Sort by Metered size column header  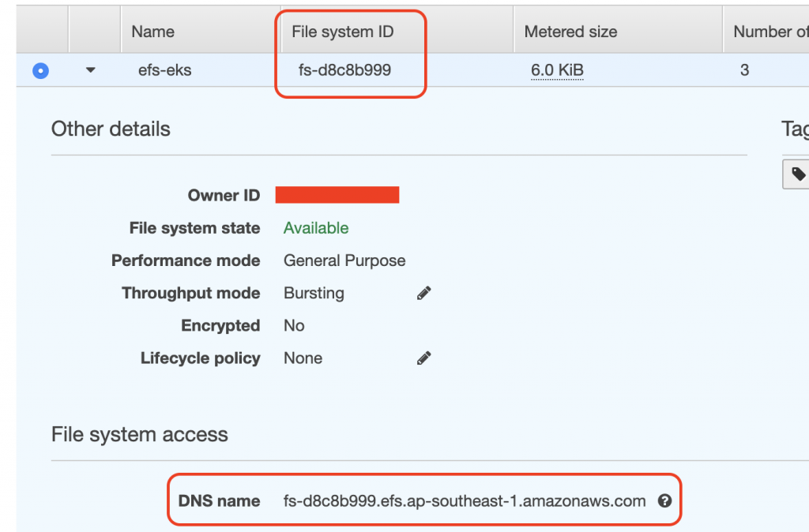click(x=570, y=32)
